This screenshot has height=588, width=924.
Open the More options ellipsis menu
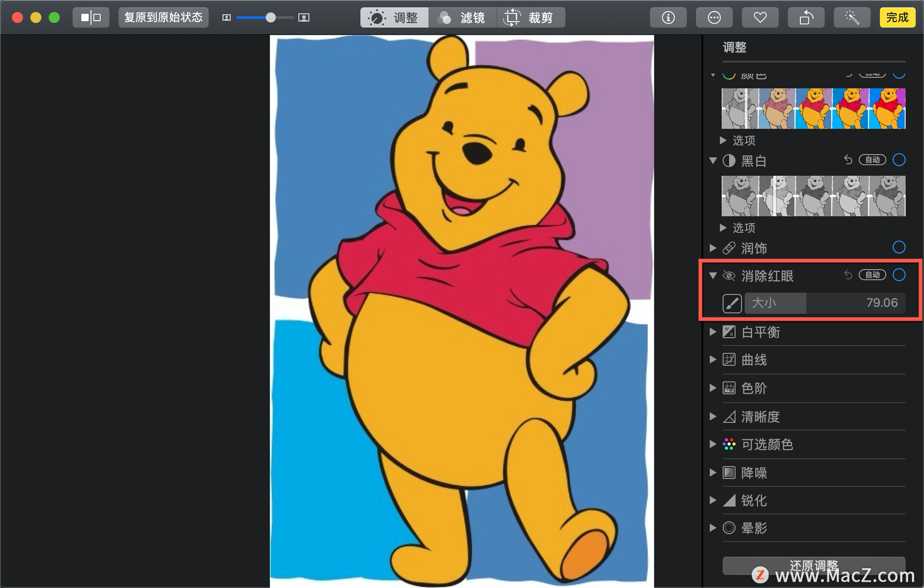tap(714, 18)
